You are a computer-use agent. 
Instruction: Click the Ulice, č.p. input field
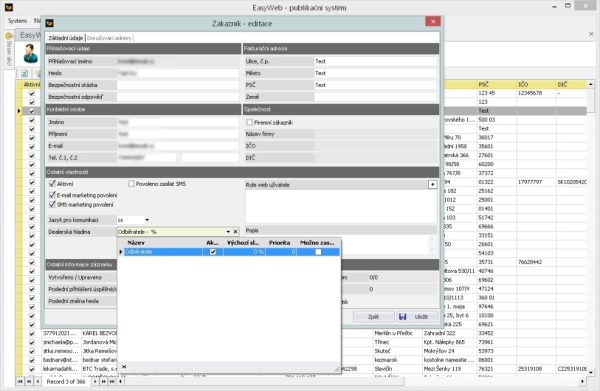(375, 61)
